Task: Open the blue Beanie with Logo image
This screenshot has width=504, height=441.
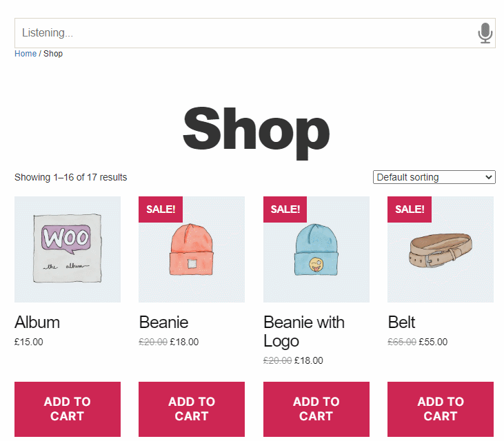Action: 316,249
